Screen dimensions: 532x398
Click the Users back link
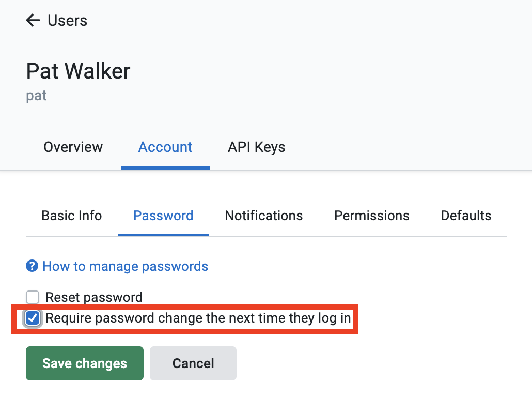coord(67,20)
